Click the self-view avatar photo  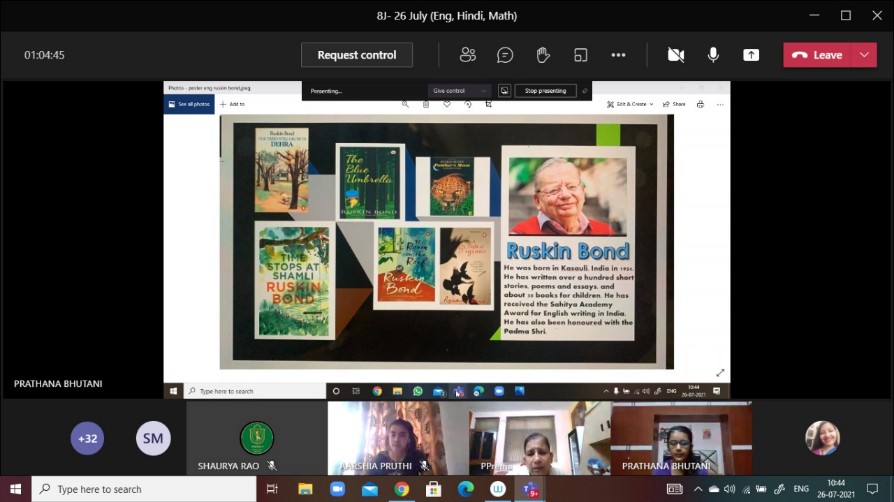click(x=822, y=438)
